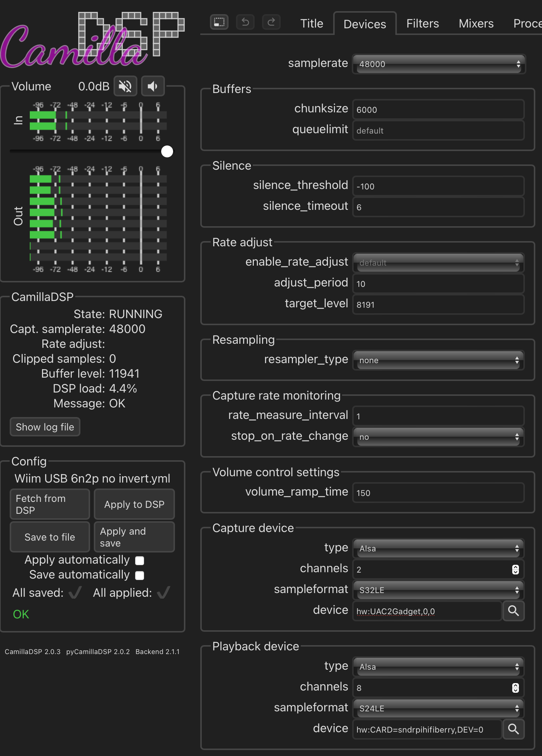Click the green OK status message
Image resolution: width=542 pixels, height=756 pixels.
point(21,614)
